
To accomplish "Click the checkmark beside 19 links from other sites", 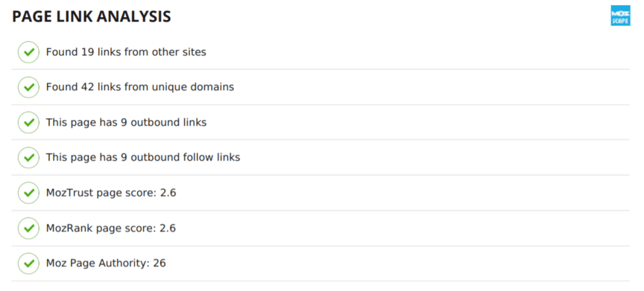I will (28, 52).
